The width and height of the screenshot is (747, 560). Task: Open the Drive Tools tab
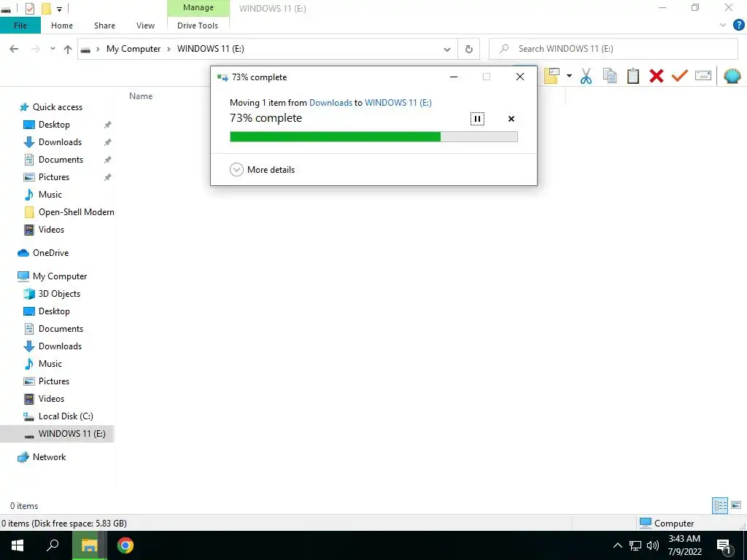click(198, 26)
